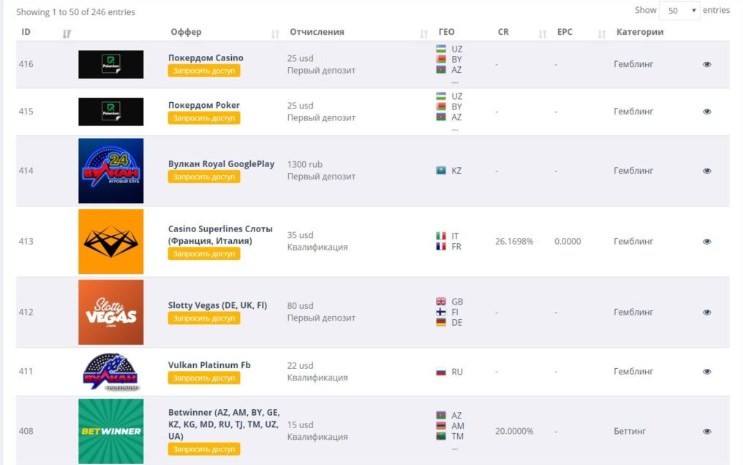Open the Вулкан 24 logo image
The height and width of the screenshot is (465, 743).
(110, 171)
